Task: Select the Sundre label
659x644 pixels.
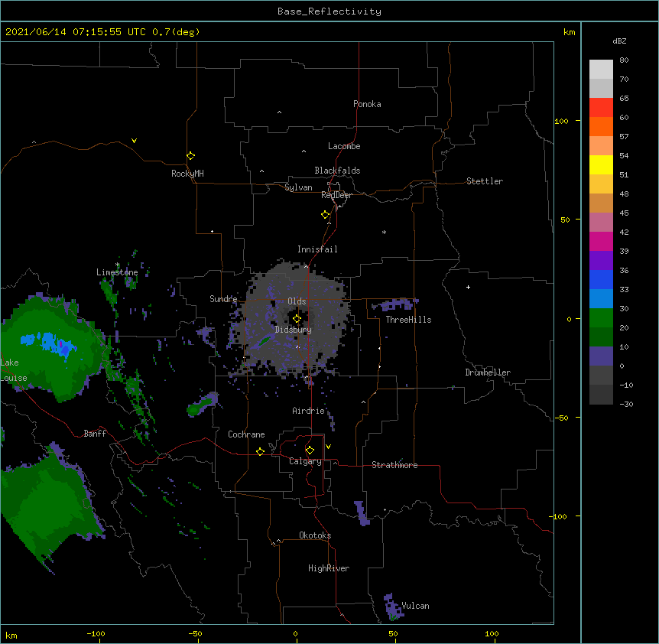Action: (x=223, y=299)
